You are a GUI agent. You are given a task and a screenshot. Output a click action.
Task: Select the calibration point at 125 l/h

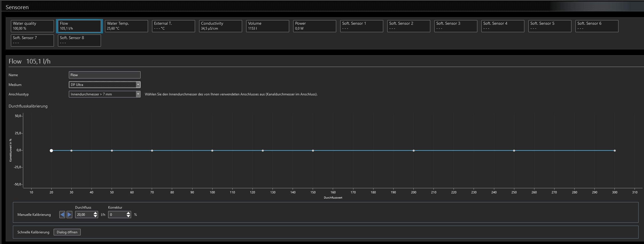pos(263,151)
